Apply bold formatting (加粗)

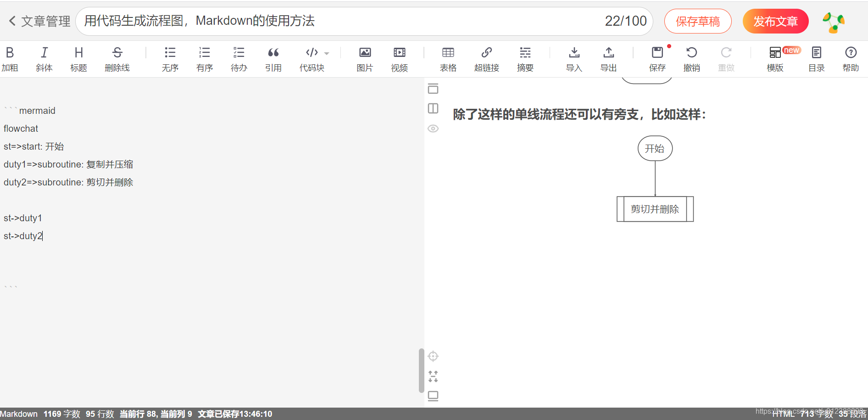click(x=10, y=59)
